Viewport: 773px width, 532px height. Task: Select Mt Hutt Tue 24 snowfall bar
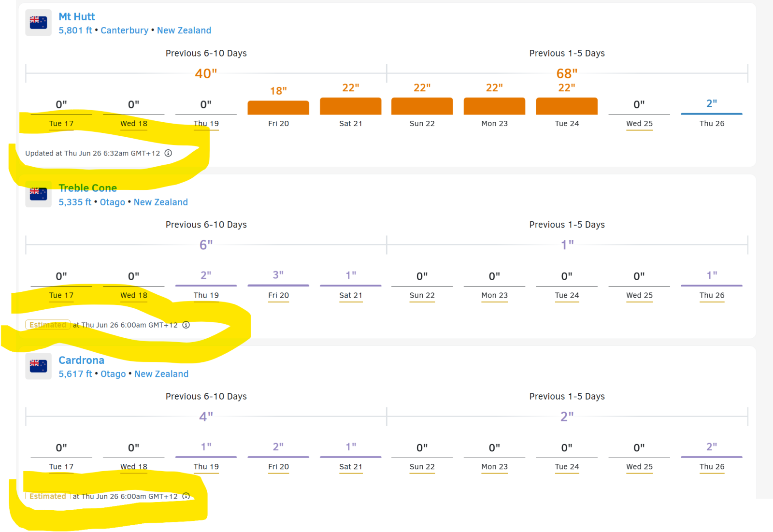click(567, 106)
